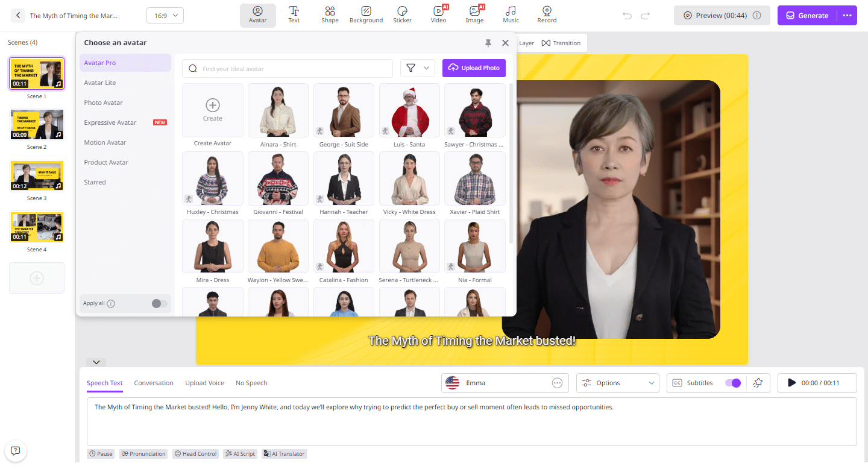Toggle the Apply all switch

[x=159, y=303]
